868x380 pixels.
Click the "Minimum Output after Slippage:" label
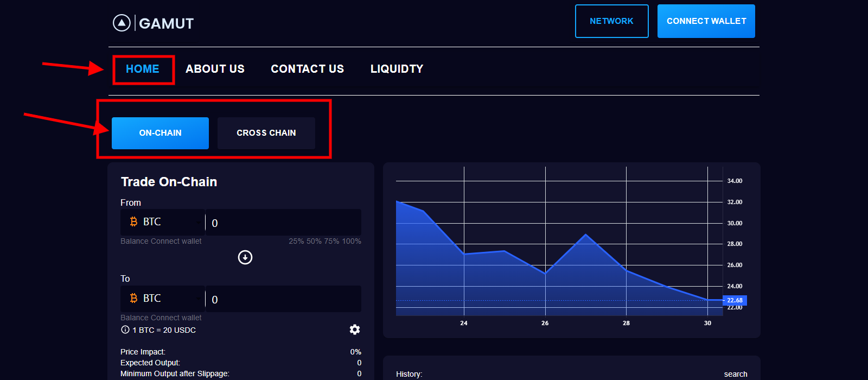(x=175, y=373)
